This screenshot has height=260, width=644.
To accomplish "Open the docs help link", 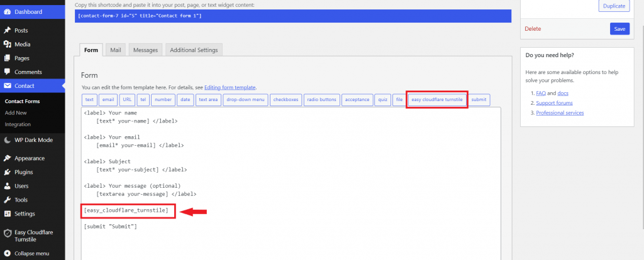I will 563,93.
